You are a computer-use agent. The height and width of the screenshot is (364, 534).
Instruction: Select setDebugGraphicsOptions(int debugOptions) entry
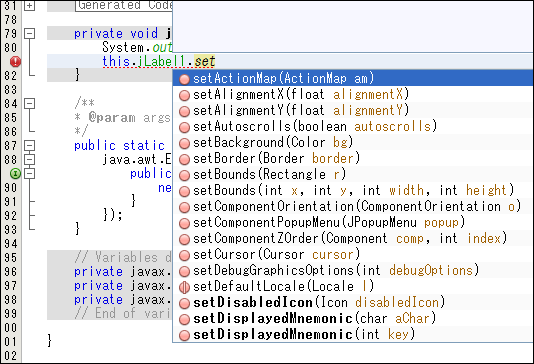click(x=353, y=270)
